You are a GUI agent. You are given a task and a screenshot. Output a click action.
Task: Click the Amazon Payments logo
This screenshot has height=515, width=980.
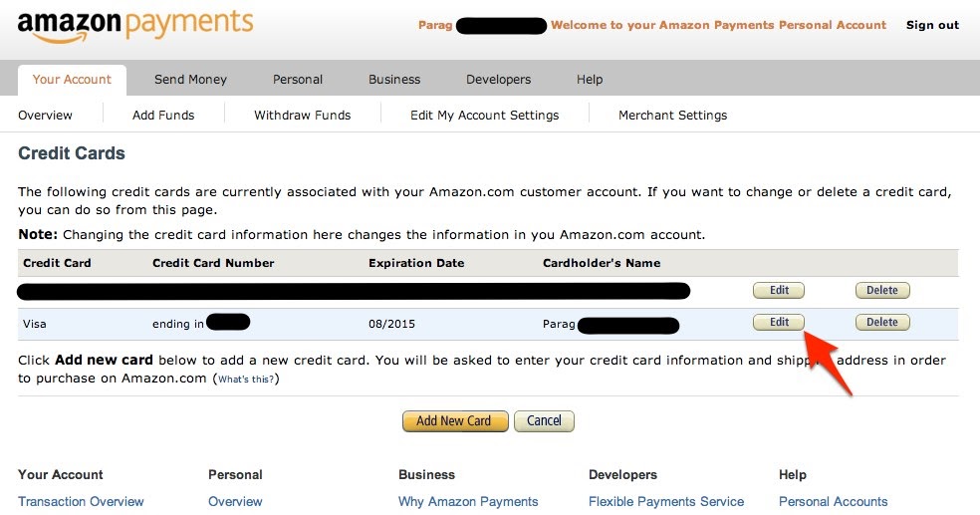(x=135, y=26)
